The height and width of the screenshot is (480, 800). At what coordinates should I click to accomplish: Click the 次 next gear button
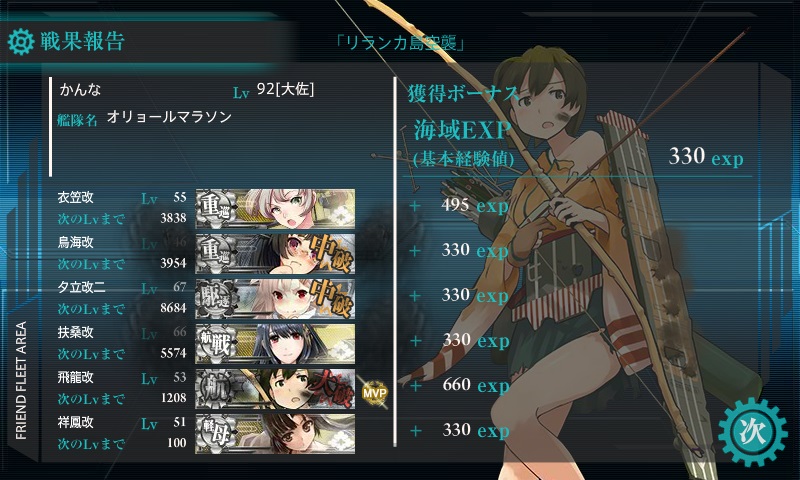tap(752, 432)
